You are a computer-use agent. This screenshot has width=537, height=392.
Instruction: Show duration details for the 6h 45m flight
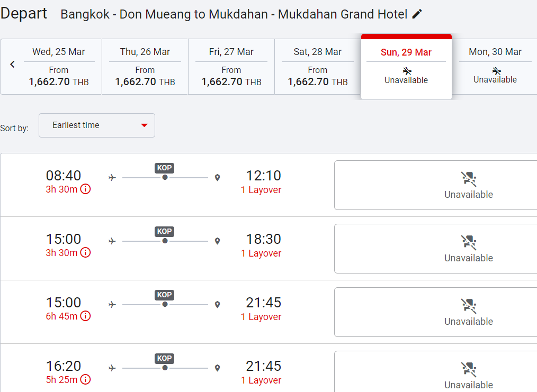(x=85, y=316)
